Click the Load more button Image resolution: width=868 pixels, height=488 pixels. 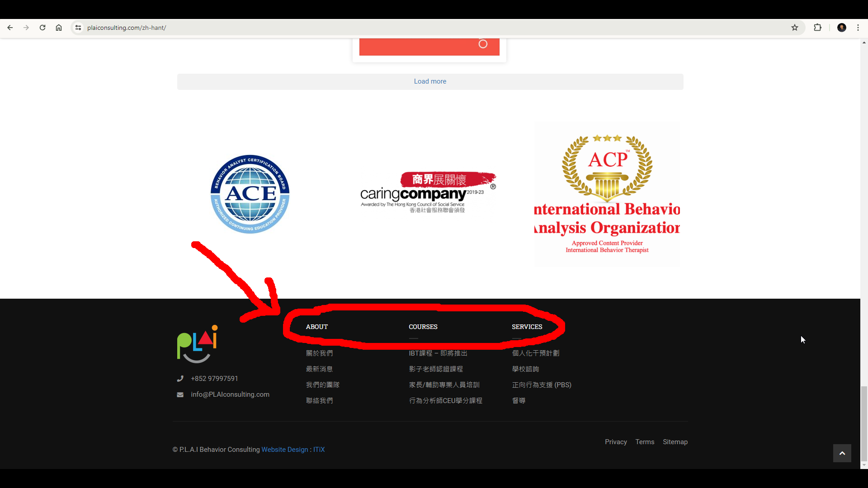[x=430, y=81]
